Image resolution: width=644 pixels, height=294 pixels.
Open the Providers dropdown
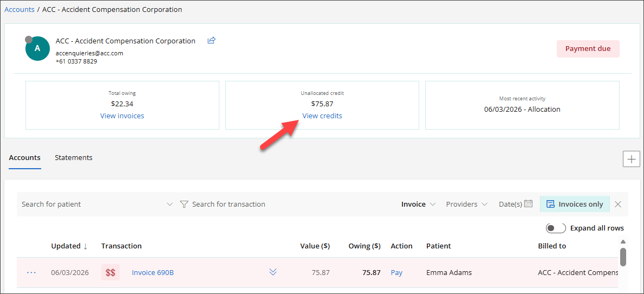[466, 204]
